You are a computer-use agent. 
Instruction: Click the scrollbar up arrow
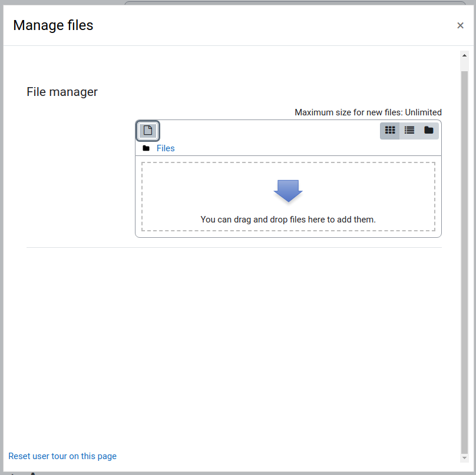pyautogui.click(x=464, y=55)
